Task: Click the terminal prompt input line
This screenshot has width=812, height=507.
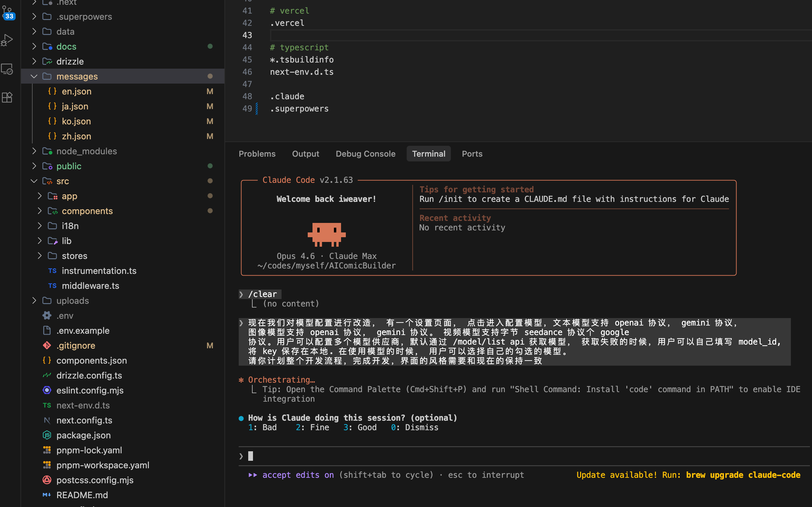Action: pyautogui.click(x=408, y=456)
